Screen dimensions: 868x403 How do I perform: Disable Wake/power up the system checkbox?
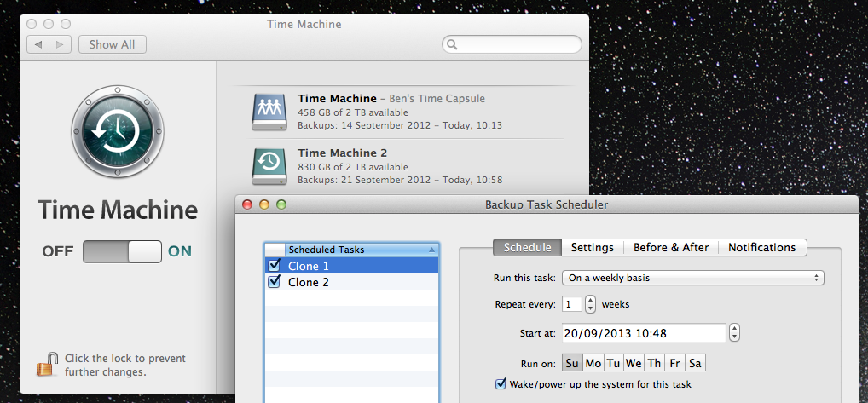coord(501,384)
